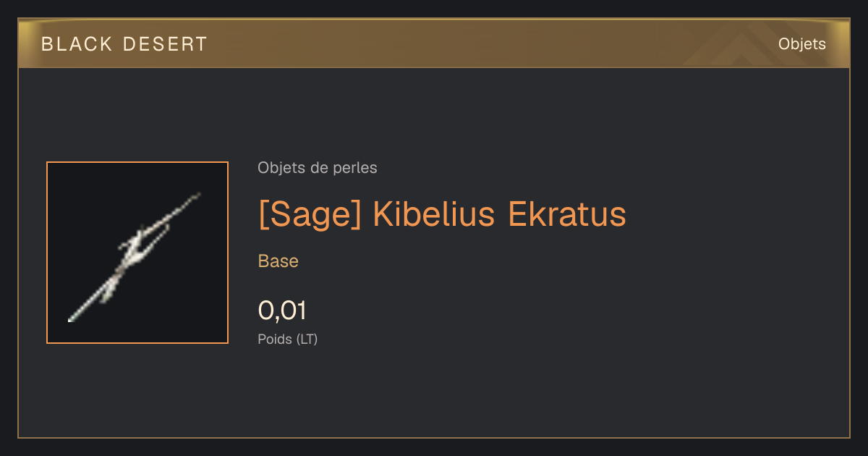Click the Poids (LT) label
The image size is (868, 456).
[288, 339]
